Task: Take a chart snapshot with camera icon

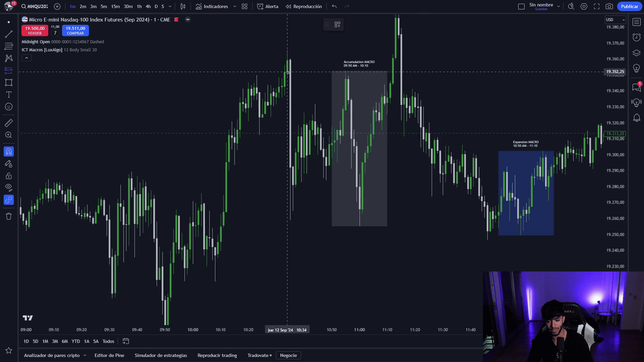Action: (x=609, y=6)
